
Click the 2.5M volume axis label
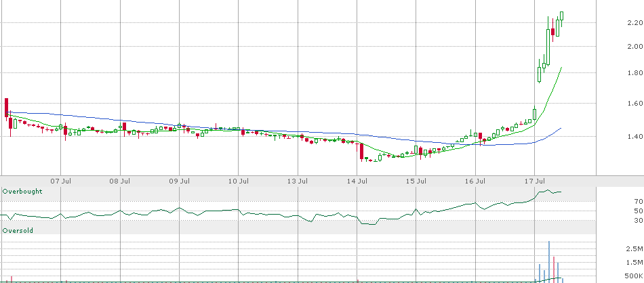[x=635, y=249]
